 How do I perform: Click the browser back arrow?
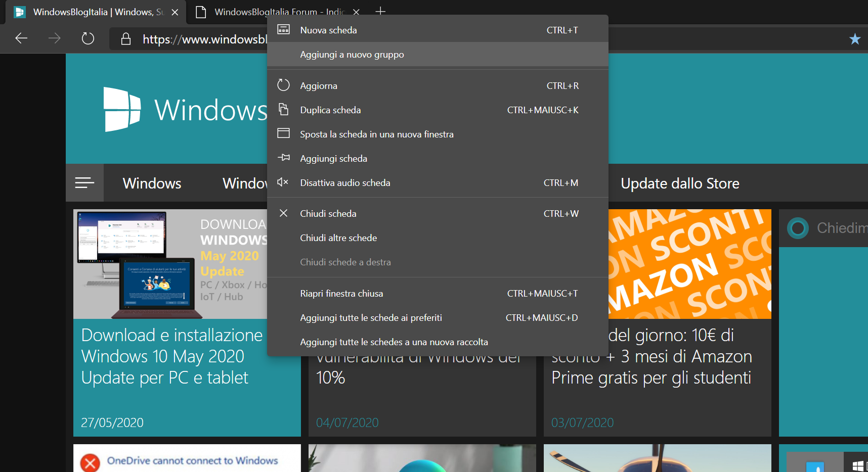(x=21, y=38)
